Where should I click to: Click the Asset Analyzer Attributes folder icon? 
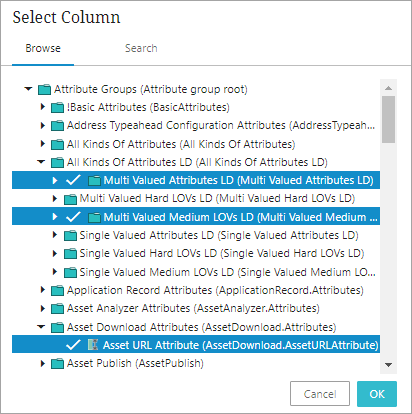pos(57,309)
